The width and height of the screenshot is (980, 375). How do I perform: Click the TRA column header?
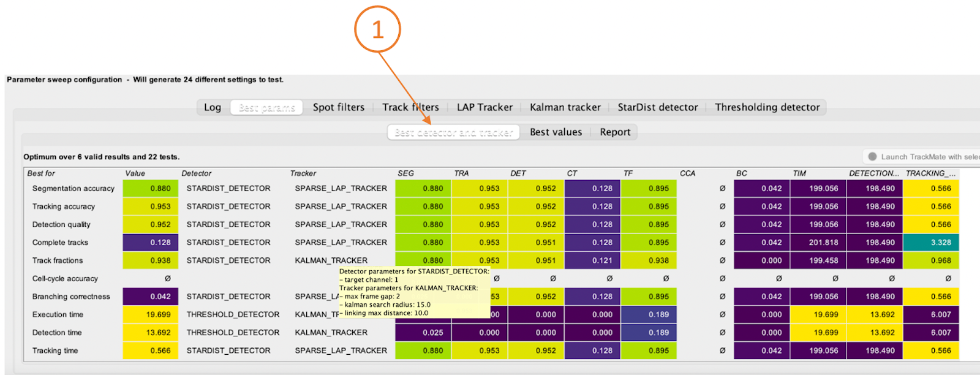462,173
